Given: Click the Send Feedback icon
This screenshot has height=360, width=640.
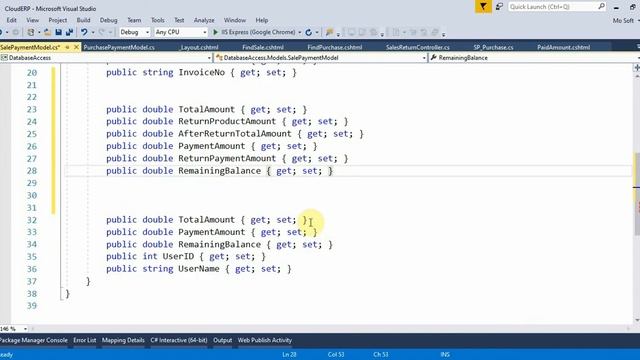Looking at the screenshot, I should click(x=499, y=7).
